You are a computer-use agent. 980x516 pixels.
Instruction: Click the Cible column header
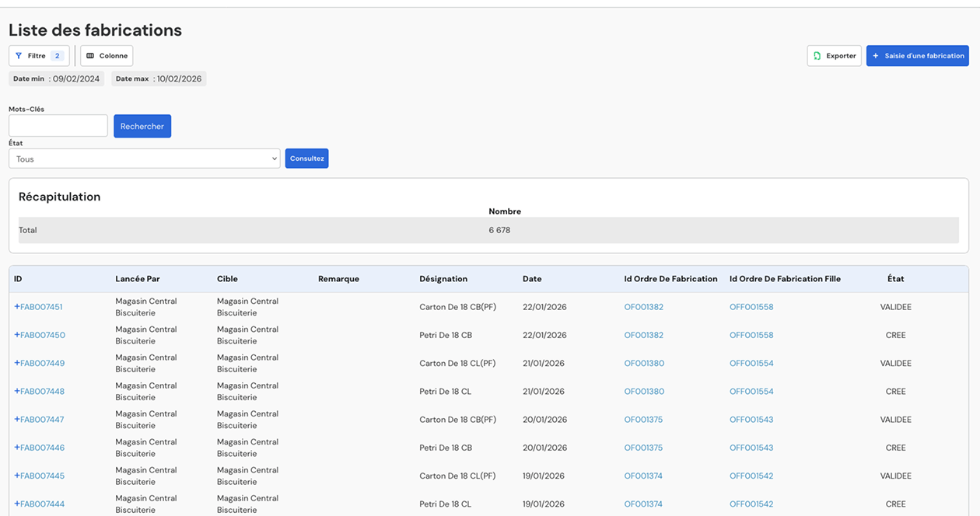click(227, 278)
